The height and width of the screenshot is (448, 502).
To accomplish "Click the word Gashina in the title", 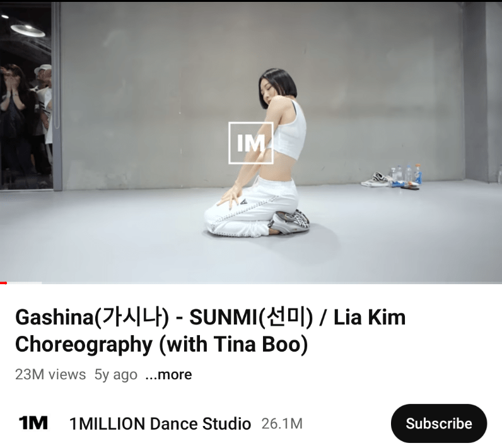I will click(54, 318).
